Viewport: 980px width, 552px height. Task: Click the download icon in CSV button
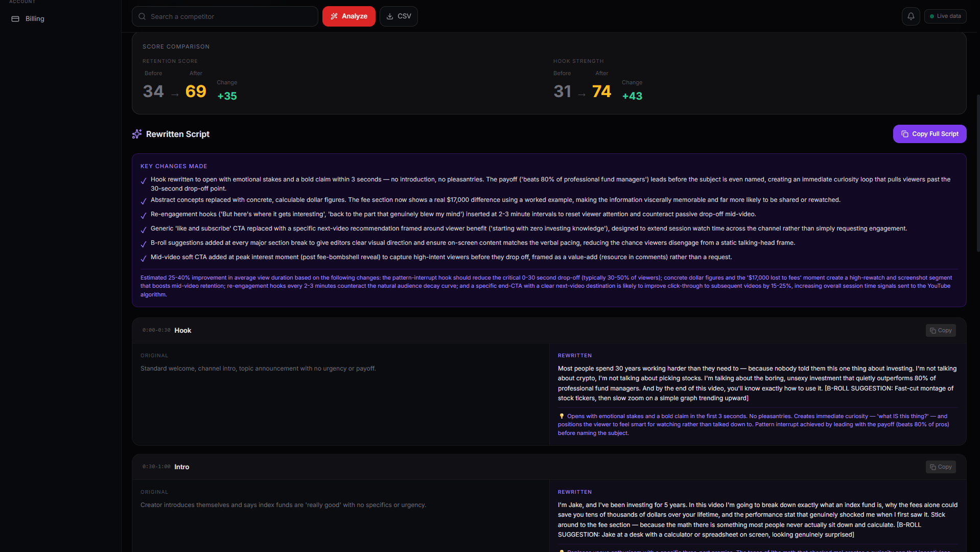click(x=390, y=16)
